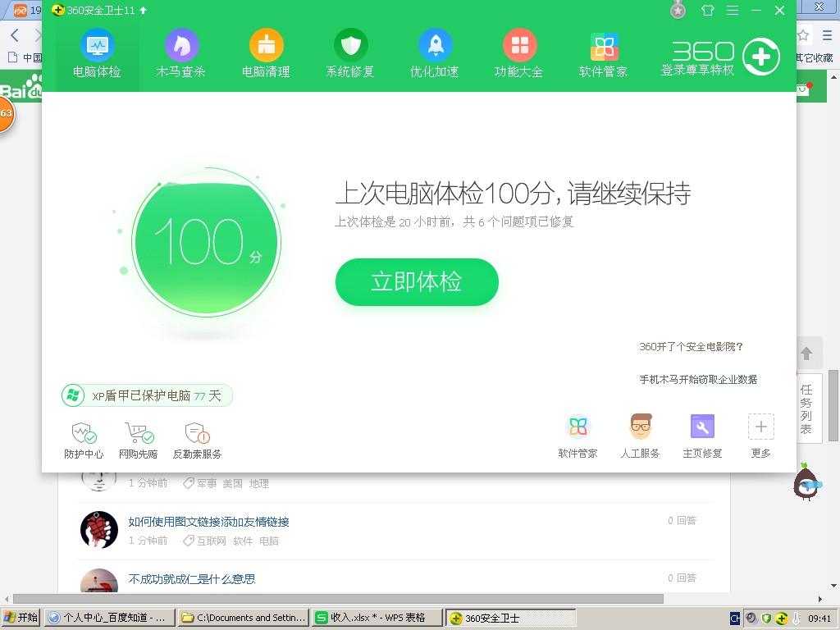
Task: Open the skin shirt icon in title bar
Action: (708, 10)
